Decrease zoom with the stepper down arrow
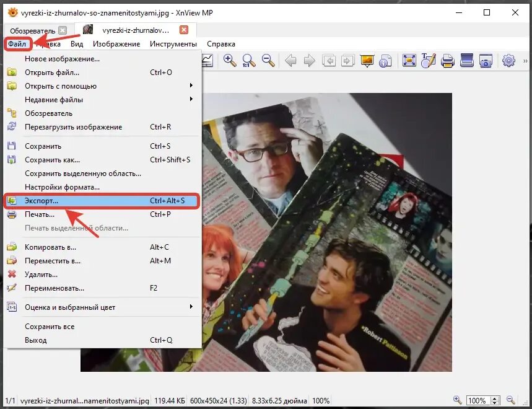The height and width of the screenshot is (409, 532). [495, 403]
